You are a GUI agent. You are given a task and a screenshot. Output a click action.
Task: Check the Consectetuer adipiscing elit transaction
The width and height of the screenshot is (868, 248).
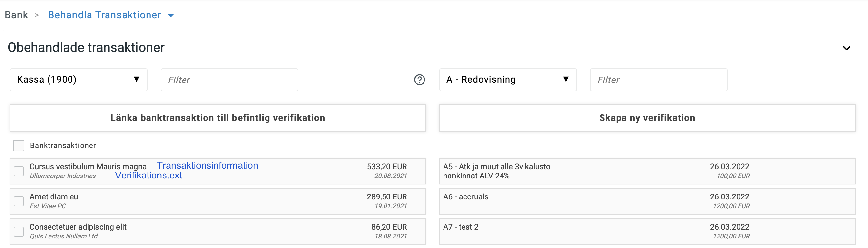19,232
